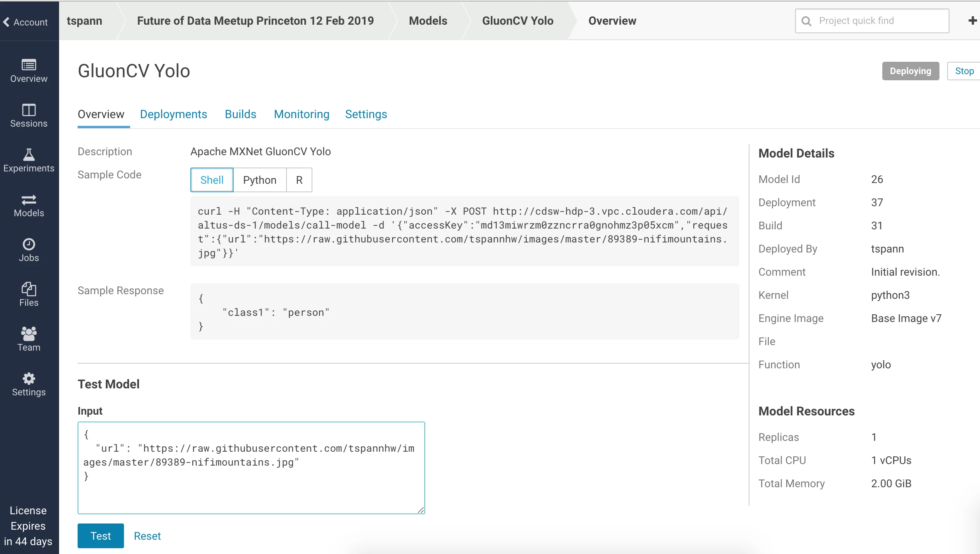Click the Comment value Initial revision.
This screenshot has height=554, width=980.
click(905, 272)
